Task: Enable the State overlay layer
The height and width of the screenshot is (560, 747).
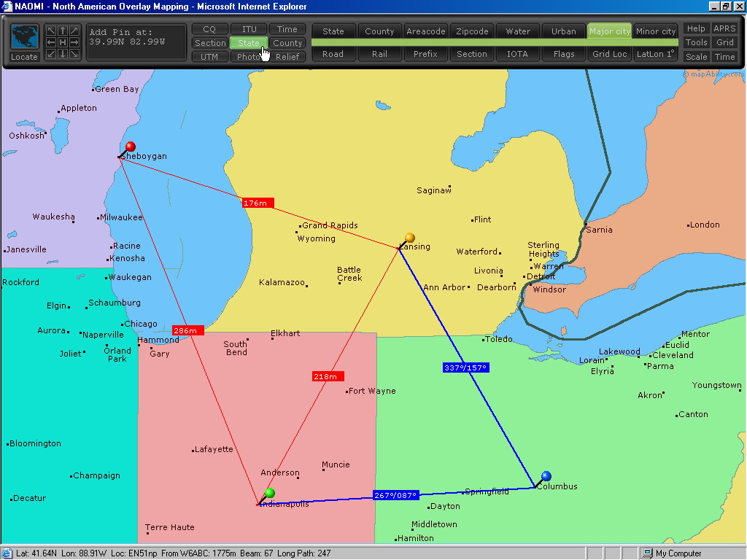Action: (x=333, y=31)
